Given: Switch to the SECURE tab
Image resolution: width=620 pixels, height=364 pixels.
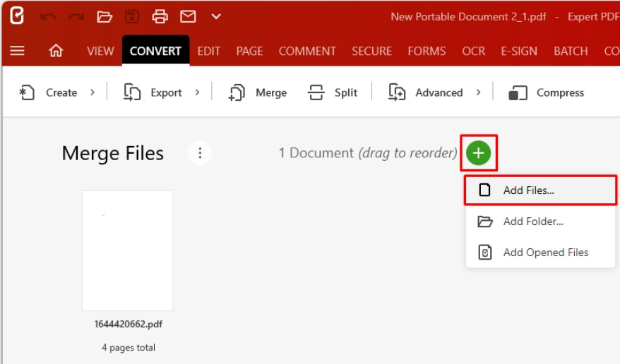Looking at the screenshot, I should (x=371, y=51).
